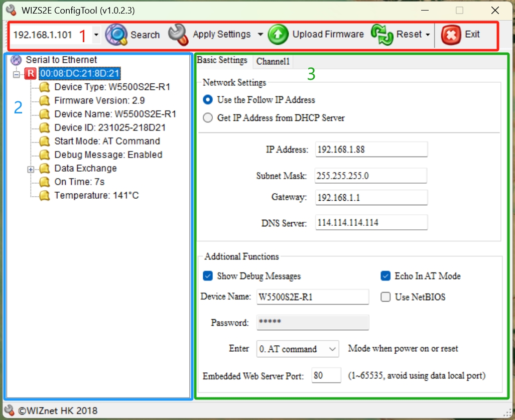Click the red Exit icon

tap(451, 35)
